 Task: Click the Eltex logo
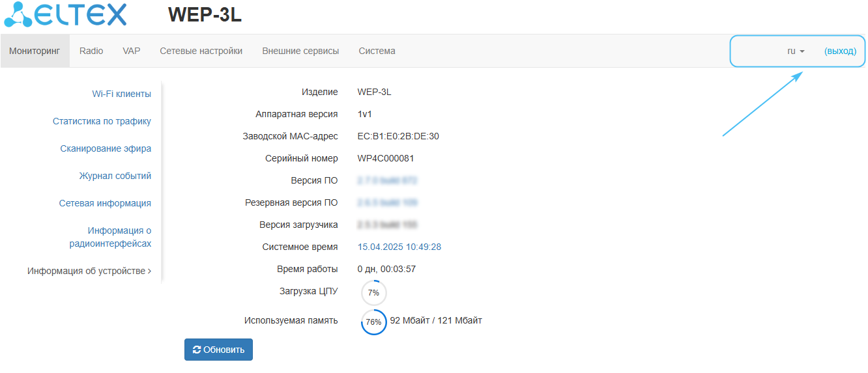tap(65, 14)
